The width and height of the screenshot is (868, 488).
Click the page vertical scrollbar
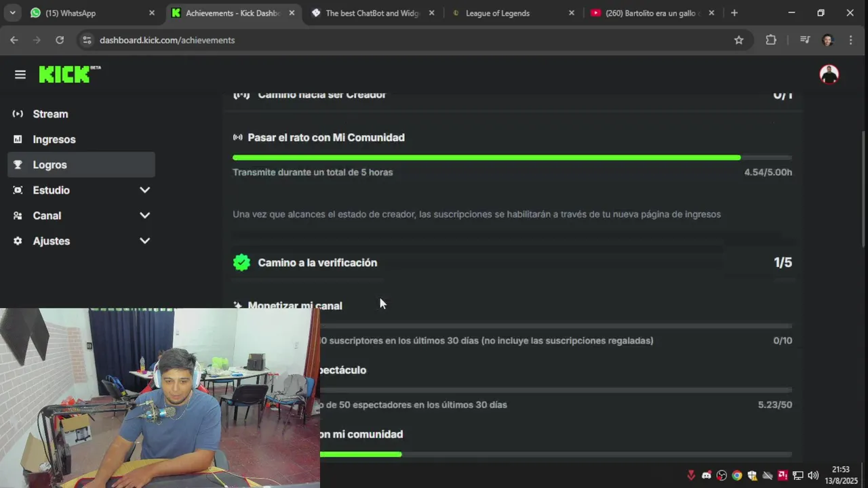coord(863,189)
